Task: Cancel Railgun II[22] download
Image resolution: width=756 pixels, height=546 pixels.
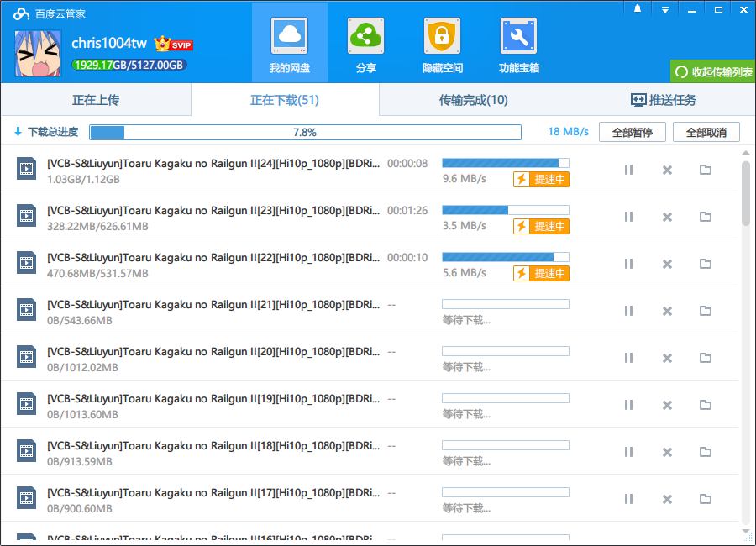Action: click(667, 264)
